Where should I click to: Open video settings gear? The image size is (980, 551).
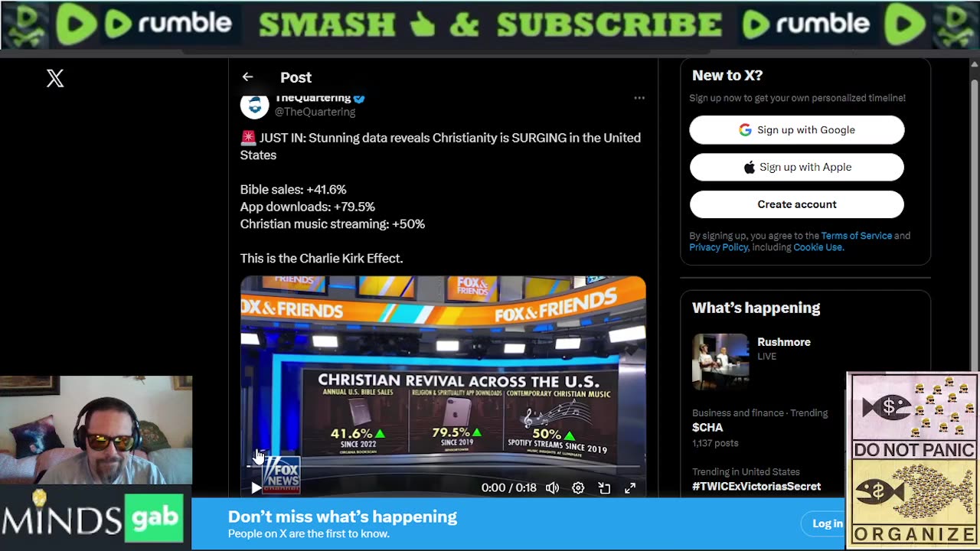[x=578, y=487]
